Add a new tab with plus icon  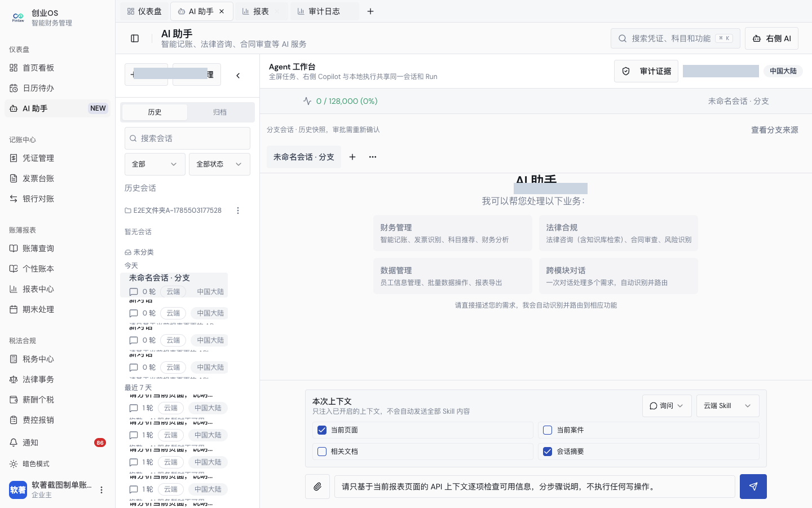(370, 11)
